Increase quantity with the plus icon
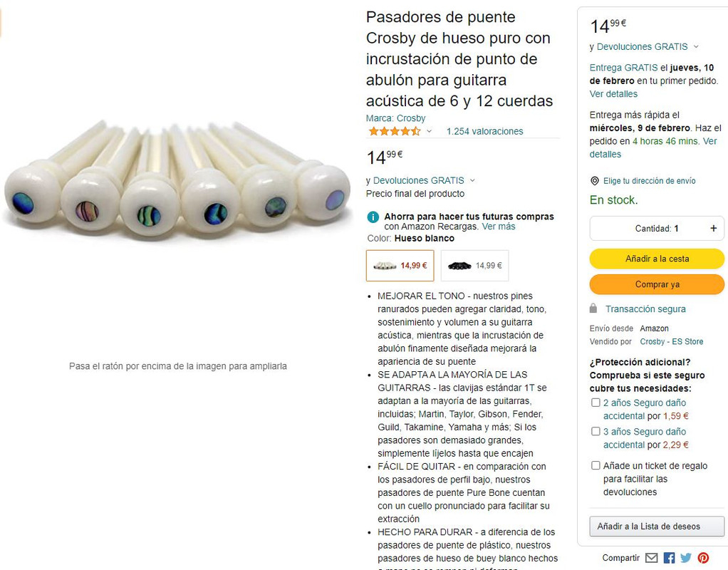This screenshot has width=728, height=570. click(x=713, y=228)
